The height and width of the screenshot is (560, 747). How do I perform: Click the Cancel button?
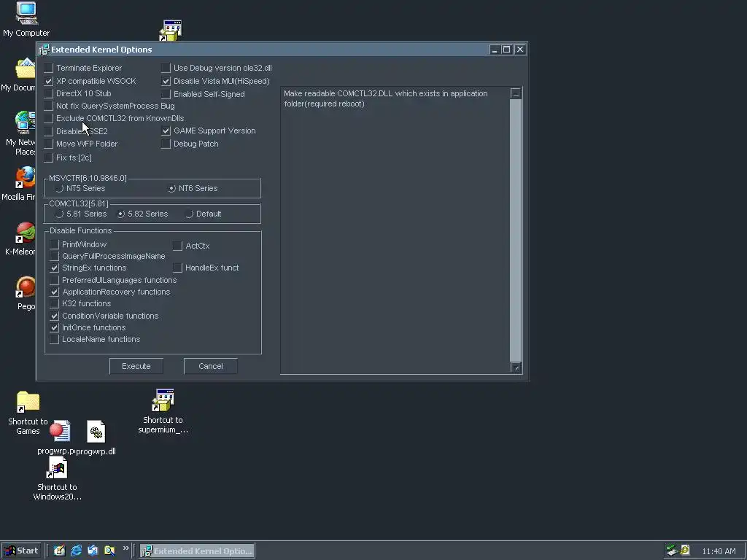pyautogui.click(x=211, y=366)
